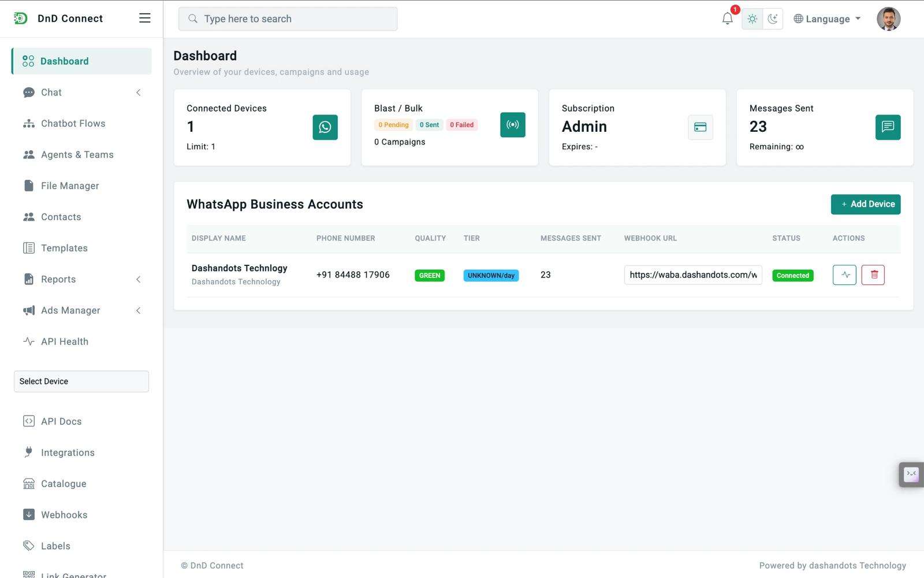Click the Add Device button

point(866,204)
